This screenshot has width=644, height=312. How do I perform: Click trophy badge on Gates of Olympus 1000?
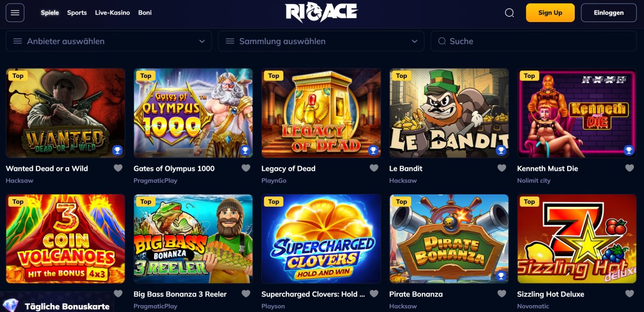(246, 150)
